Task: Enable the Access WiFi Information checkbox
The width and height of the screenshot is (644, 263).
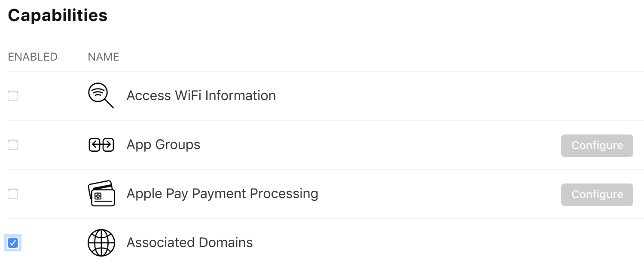Action: (x=13, y=96)
